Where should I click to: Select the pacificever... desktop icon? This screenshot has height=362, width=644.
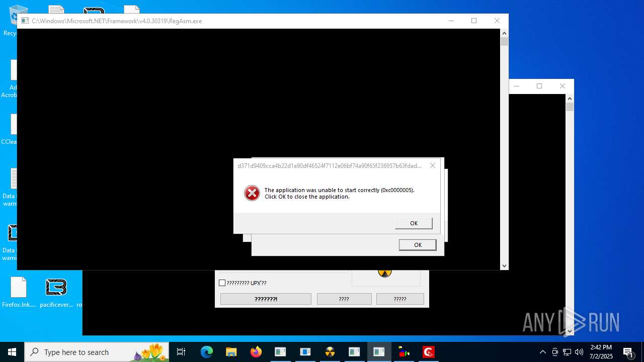(56, 292)
